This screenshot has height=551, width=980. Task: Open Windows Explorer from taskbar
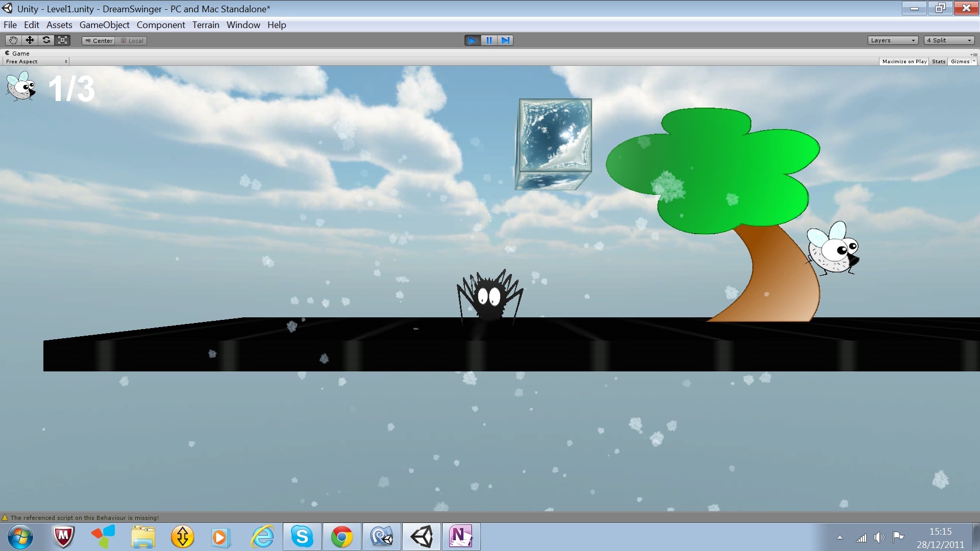(x=143, y=537)
